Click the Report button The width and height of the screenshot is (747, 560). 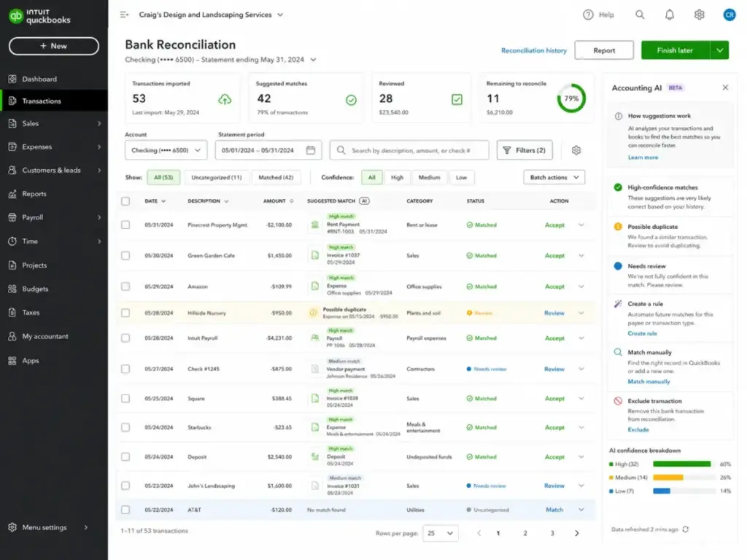pos(603,50)
